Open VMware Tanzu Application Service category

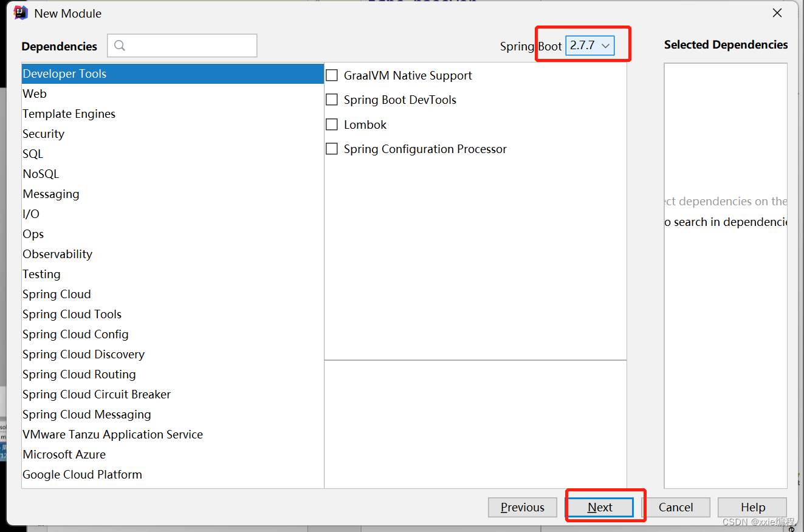[173, 434]
